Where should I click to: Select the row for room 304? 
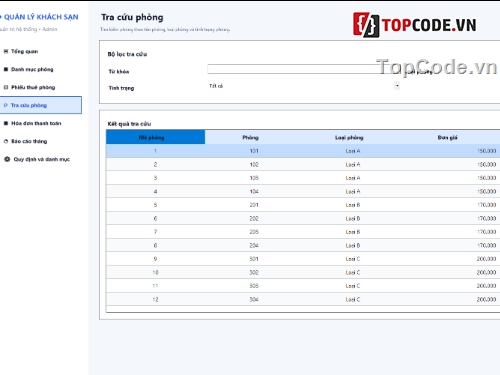click(303, 299)
